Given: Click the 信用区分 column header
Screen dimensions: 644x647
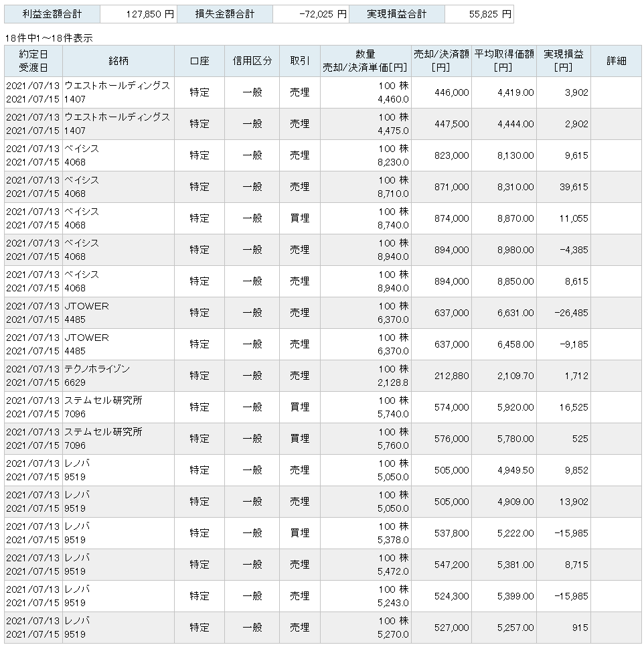Looking at the screenshot, I should coord(252,61).
